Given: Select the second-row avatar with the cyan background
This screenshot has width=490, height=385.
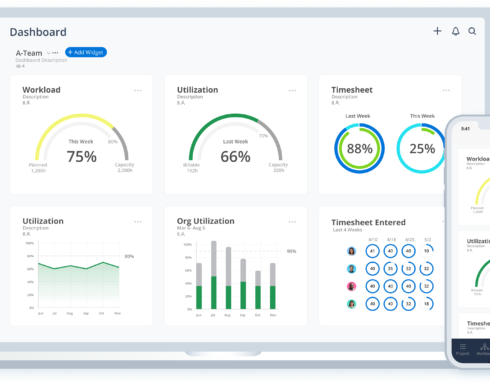Looking at the screenshot, I should pyautogui.click(x=351, y=269).
